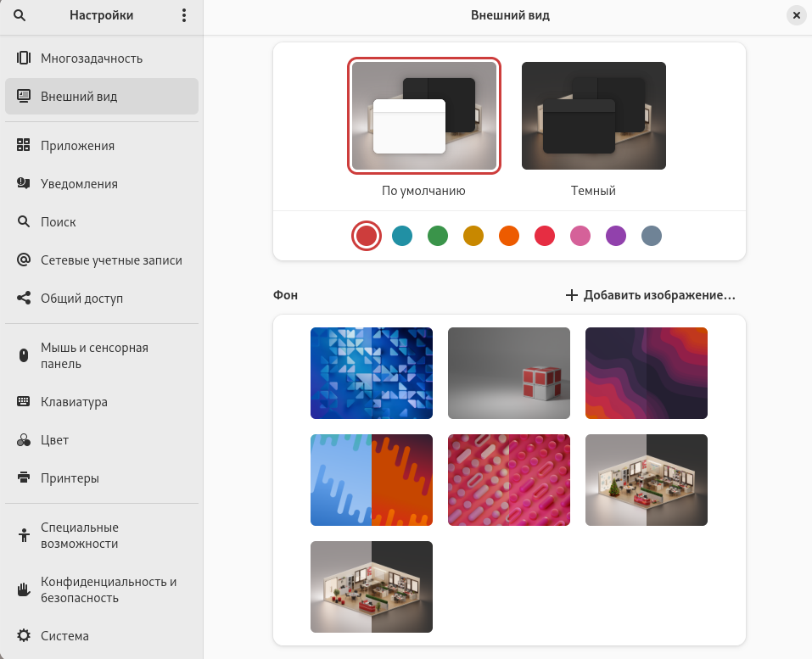Select the По умолчанию light style

(x=423, y=115)
